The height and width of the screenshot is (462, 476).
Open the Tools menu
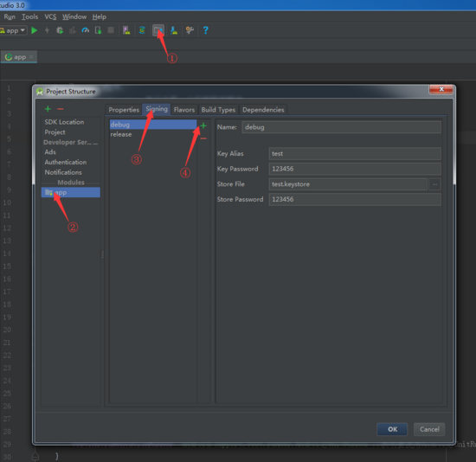pyautogui.click(x=29, y=16)
